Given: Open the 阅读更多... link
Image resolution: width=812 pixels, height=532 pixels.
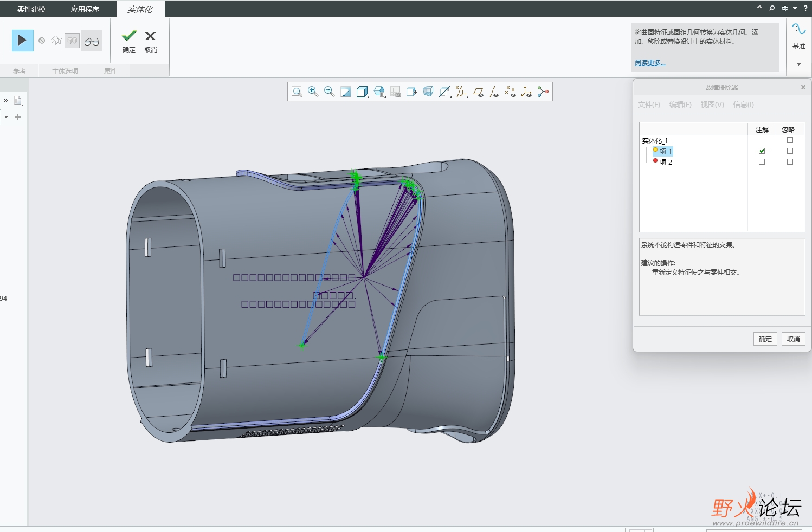Looking at the screenshot, I should point(650,63).
